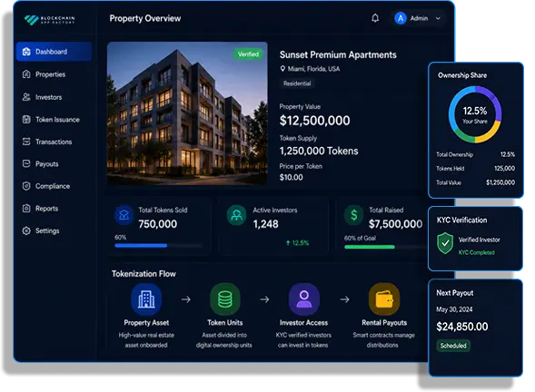Click the Verified Investor label
Screen dimensions: 535x392
click(479, 240)
